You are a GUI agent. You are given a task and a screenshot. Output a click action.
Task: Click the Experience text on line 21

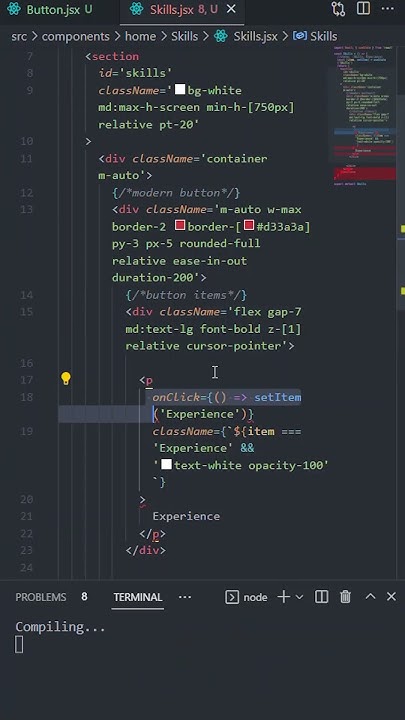pos(186,516)
